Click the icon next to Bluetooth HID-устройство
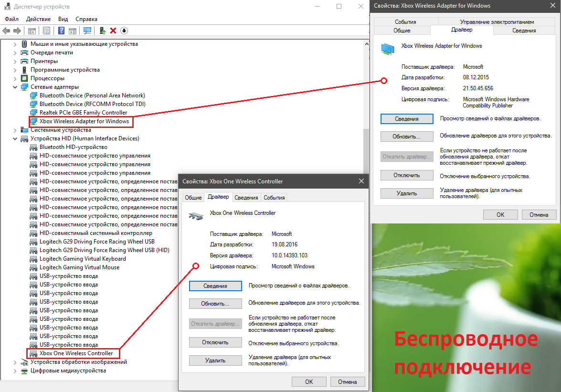This screenshot has width=561, height=392. coord(33,147)
